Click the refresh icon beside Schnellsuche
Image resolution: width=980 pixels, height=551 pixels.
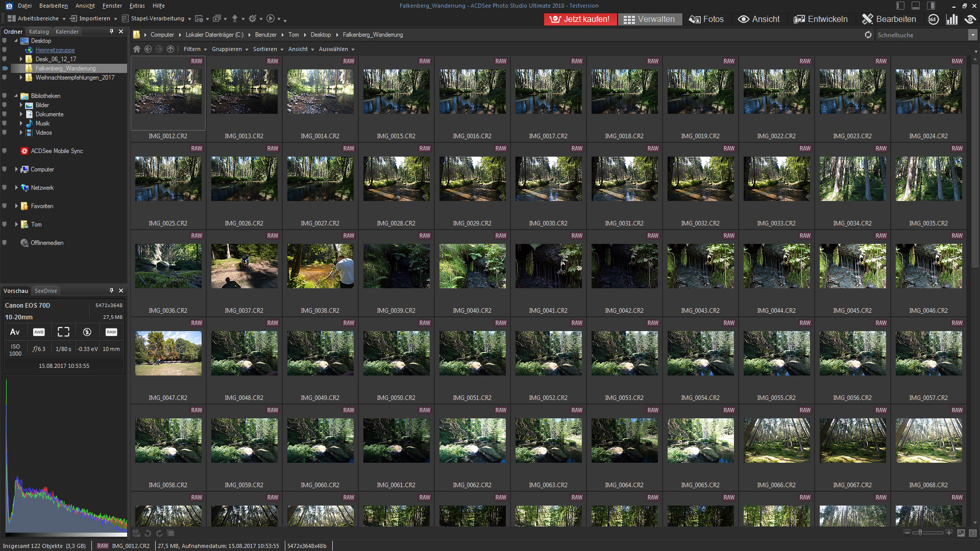tap(868, 35)
